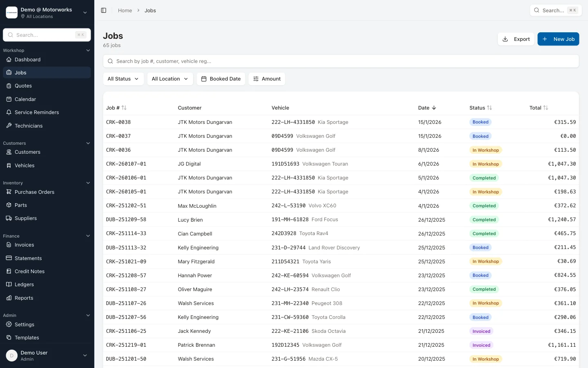Open the Technicians page
Viewport: 588px width, 368px height.
[x=29, y=126]
